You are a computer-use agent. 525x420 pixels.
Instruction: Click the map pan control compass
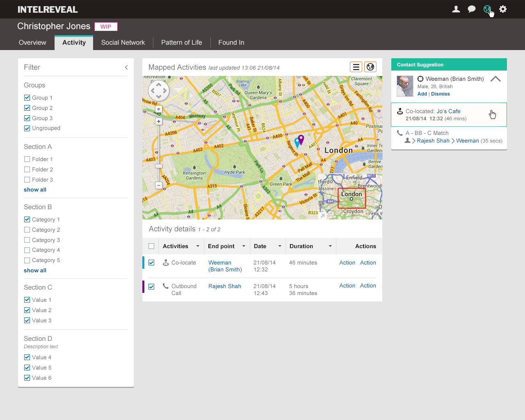159,91
